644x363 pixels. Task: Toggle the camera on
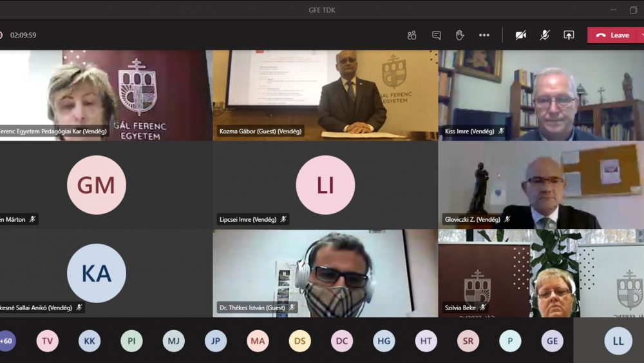[520, 35]
